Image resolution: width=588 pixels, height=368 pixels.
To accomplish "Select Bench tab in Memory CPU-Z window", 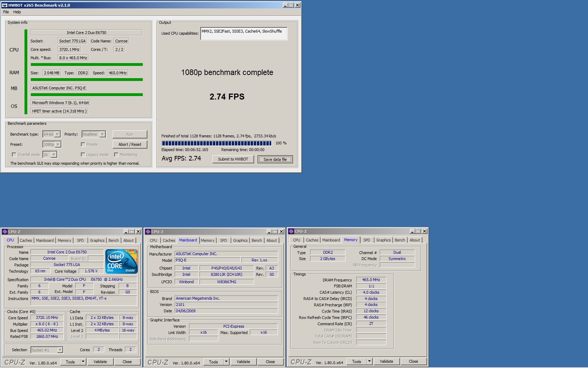I will point(400,240).
